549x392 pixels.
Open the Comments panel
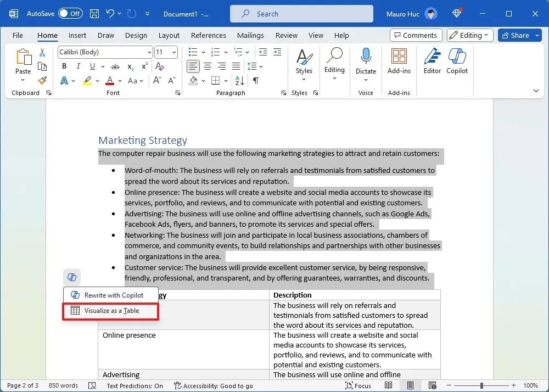click(x=416, y=35)
